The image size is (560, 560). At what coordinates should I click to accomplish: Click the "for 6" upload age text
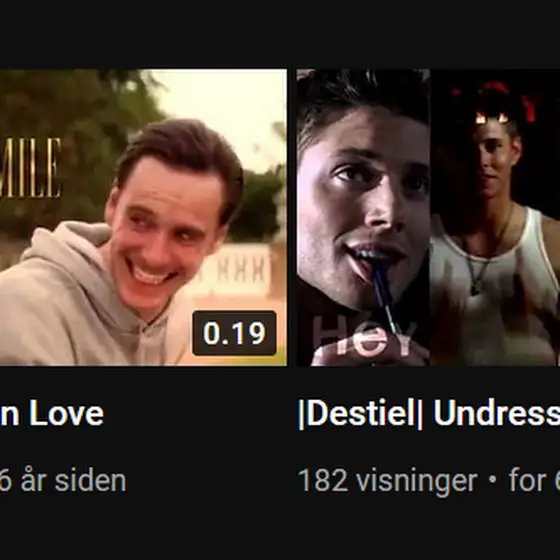click(534, 481)
